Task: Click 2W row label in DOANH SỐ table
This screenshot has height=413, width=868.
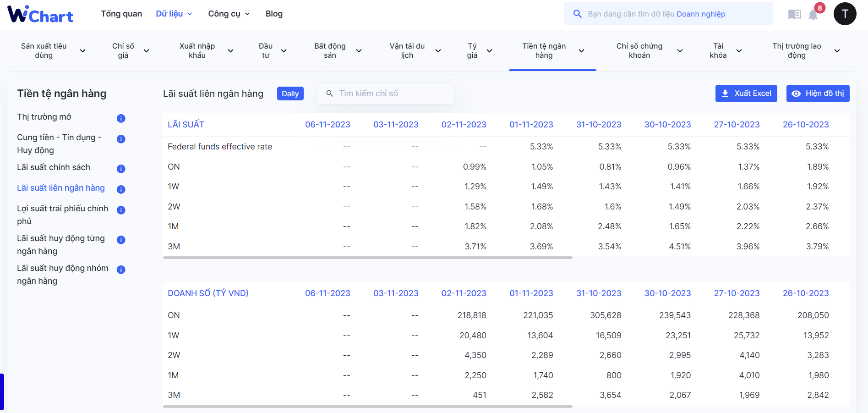Action: coord(174,355)
